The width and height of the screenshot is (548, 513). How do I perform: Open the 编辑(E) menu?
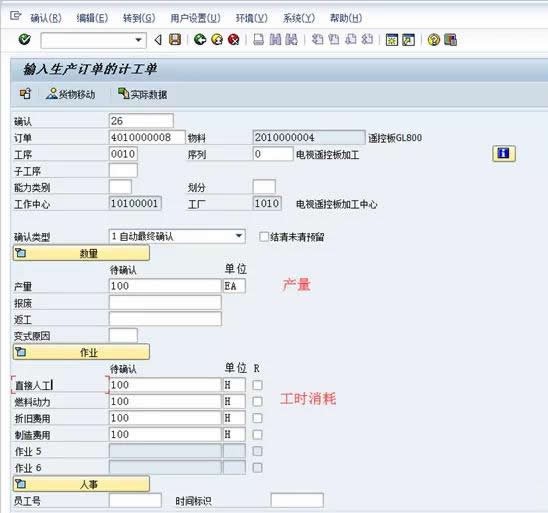click(92, 18)
